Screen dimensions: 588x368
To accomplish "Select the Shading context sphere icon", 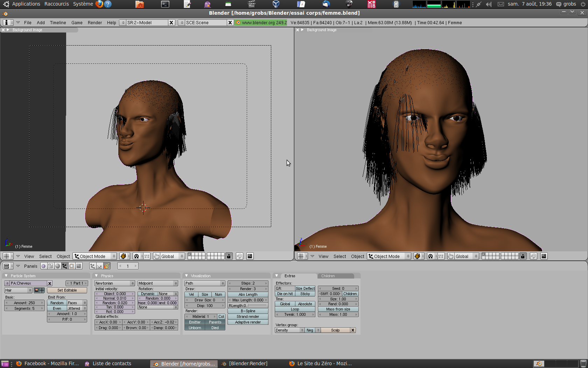I will tap(58, 266).
